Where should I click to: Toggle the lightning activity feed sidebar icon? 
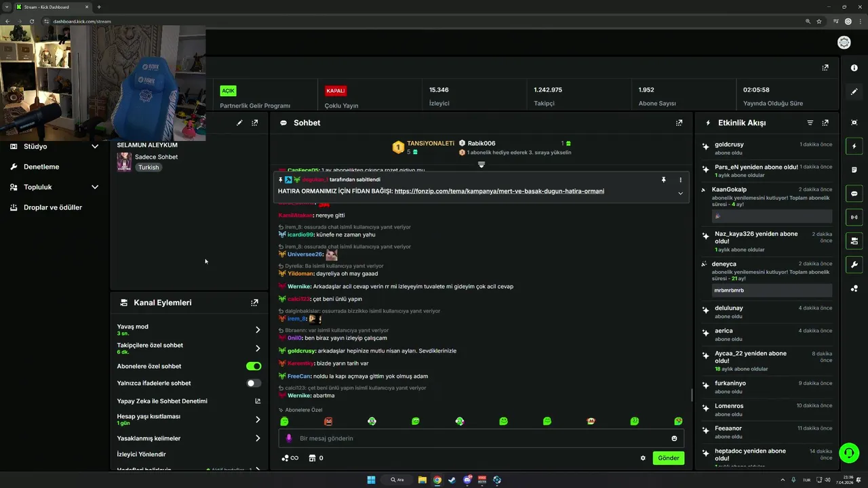pyautogui.click(x=854, y=146)
